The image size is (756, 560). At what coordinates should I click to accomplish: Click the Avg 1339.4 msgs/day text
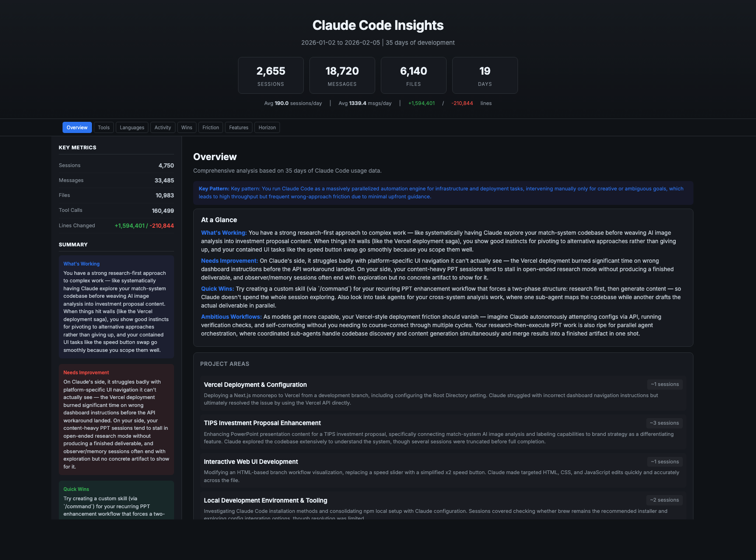pyautogui.click(x=365, y=103)
